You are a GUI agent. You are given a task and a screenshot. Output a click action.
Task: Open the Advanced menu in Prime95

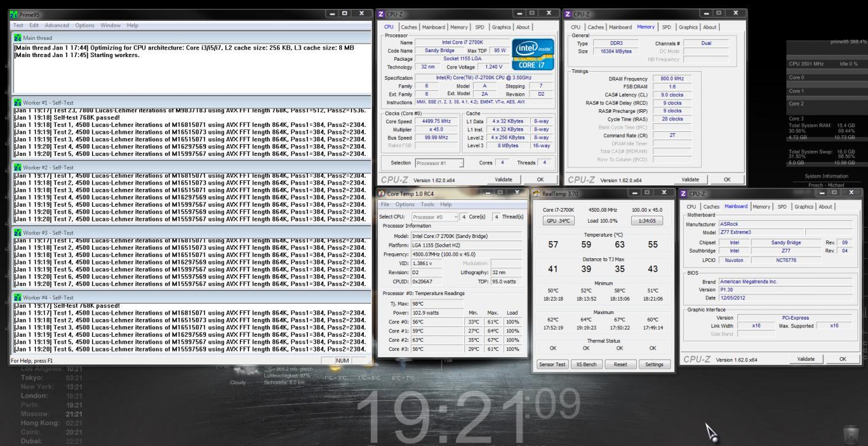click(57, 25)
